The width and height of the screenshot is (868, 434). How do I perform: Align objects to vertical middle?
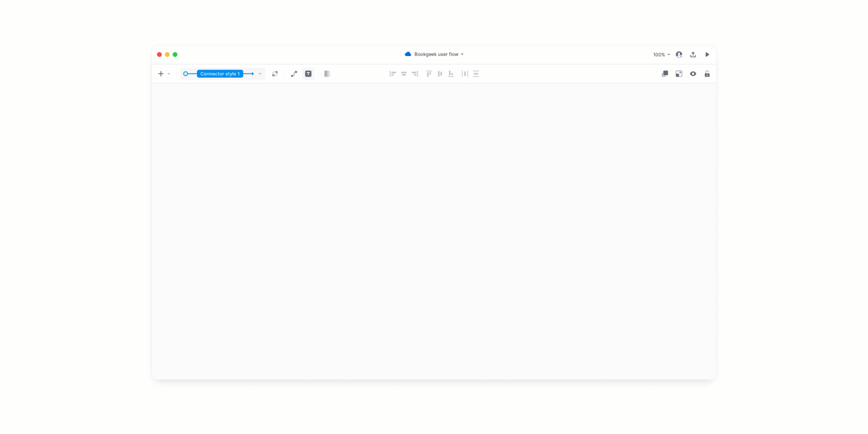click(x=440, y=74)
